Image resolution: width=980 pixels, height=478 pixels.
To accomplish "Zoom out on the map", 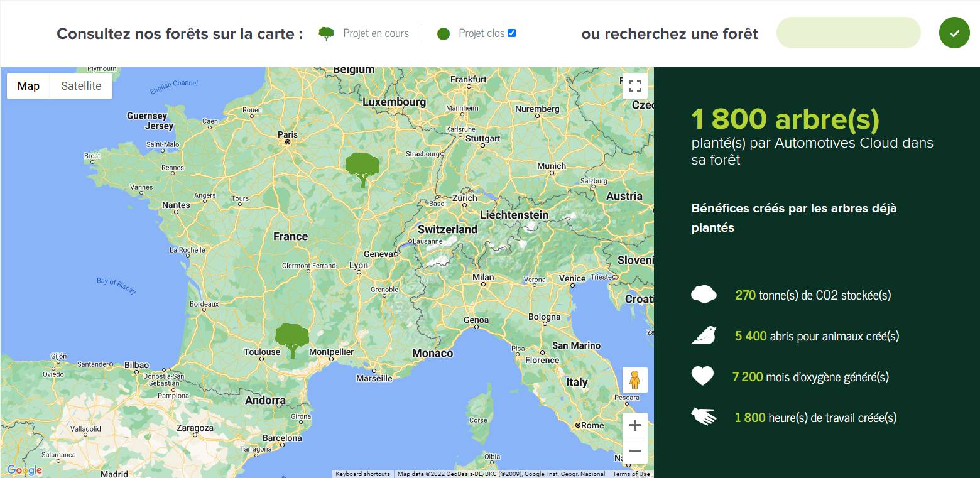I will coord(635,451).
